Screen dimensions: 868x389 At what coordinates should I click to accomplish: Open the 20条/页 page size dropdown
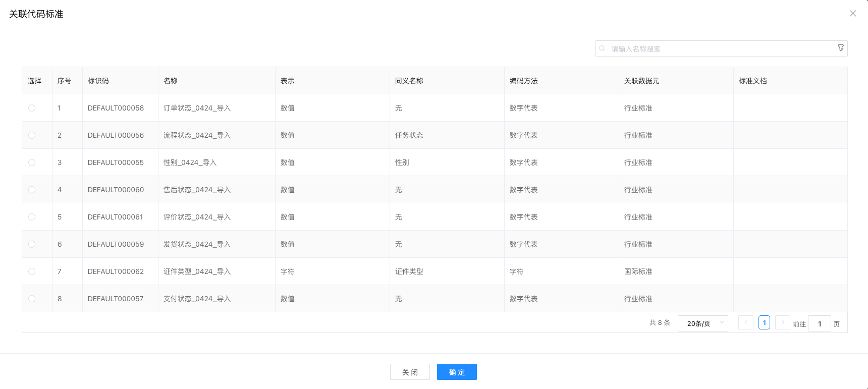pos(702,323)
